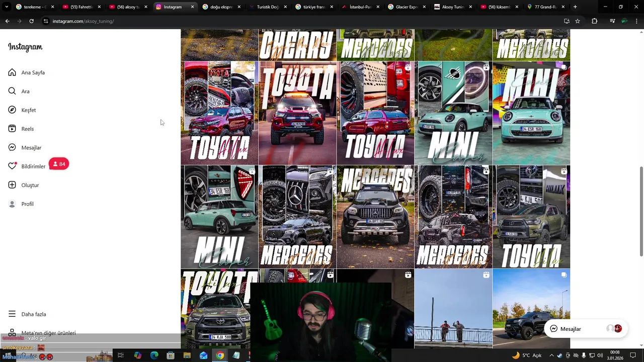Open the tab search dropdown
Viewport: 644px width, 362px height.
point(6,7)
